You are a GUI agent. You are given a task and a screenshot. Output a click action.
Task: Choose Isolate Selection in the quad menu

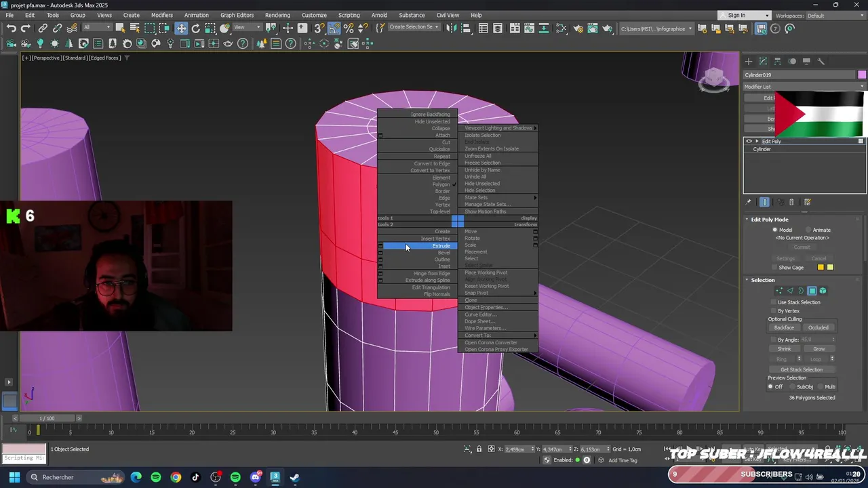pos(483,135)
